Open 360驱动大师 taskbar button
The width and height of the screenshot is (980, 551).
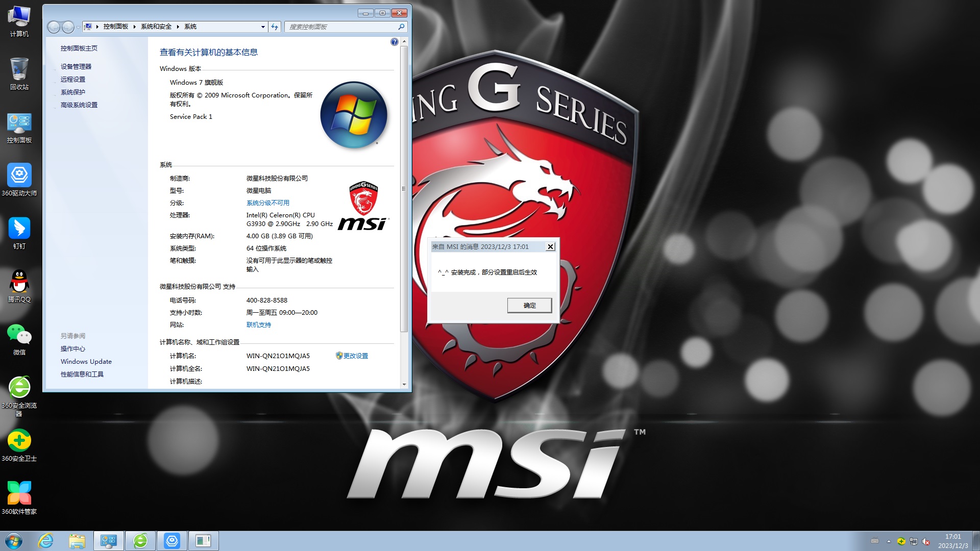172,541
